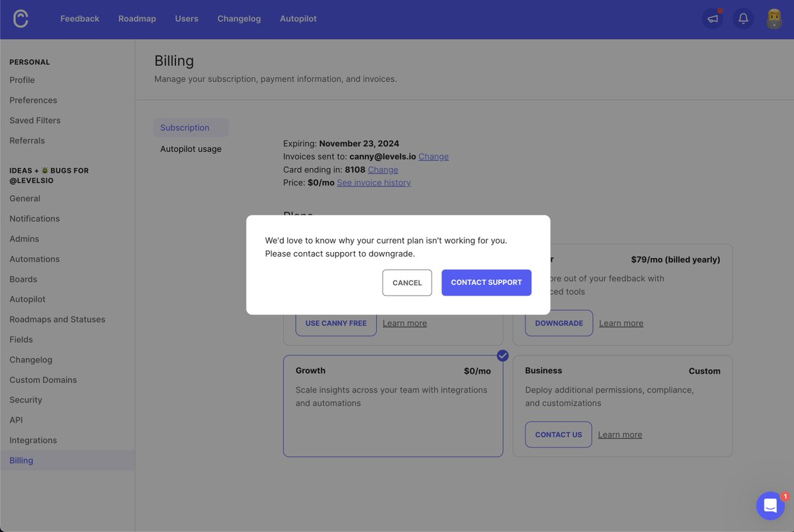Screen dimensions: 794x532
Task: Open the announcements megaphone icon
Action: tap(713, 19)
